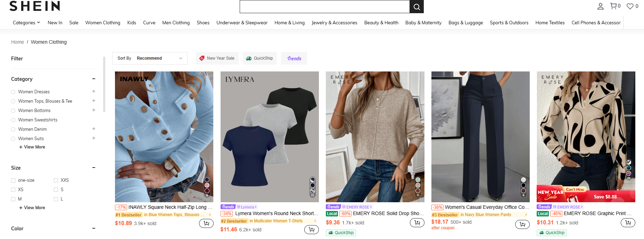Image resolution: width=644 pixels, height=239 pixels.
Task: Select top color swatch on Lymera product
Action: (x=313, y=180)
